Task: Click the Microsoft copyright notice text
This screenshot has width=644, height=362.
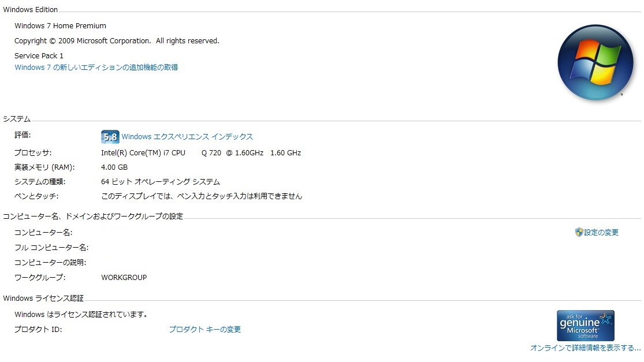Action: (117, 41)
